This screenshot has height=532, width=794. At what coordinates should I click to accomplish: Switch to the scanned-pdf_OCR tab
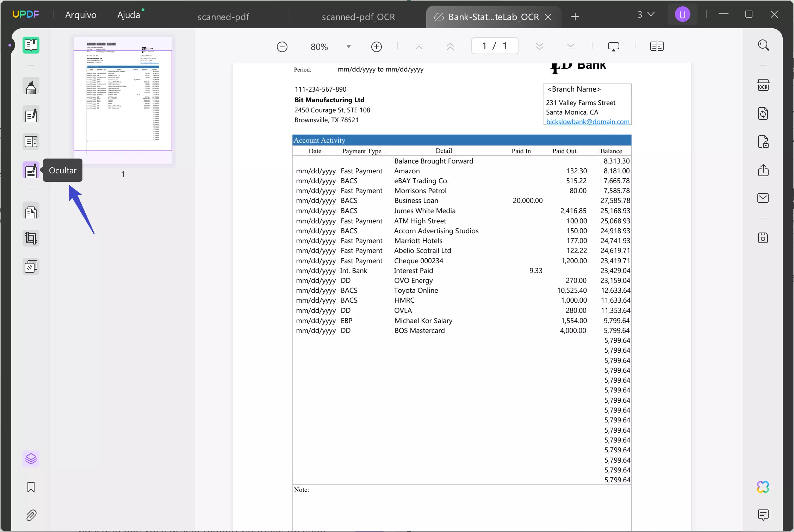coord(358,17)
